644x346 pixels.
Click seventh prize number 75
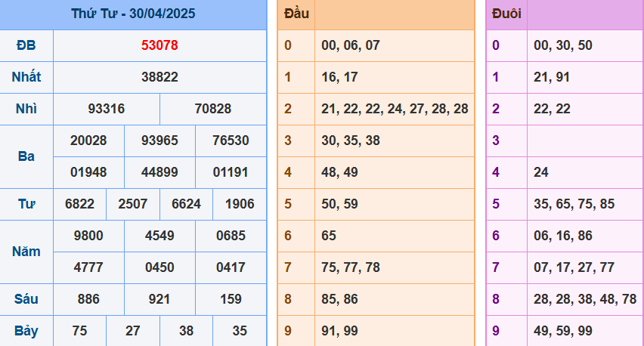pos(79,331)
